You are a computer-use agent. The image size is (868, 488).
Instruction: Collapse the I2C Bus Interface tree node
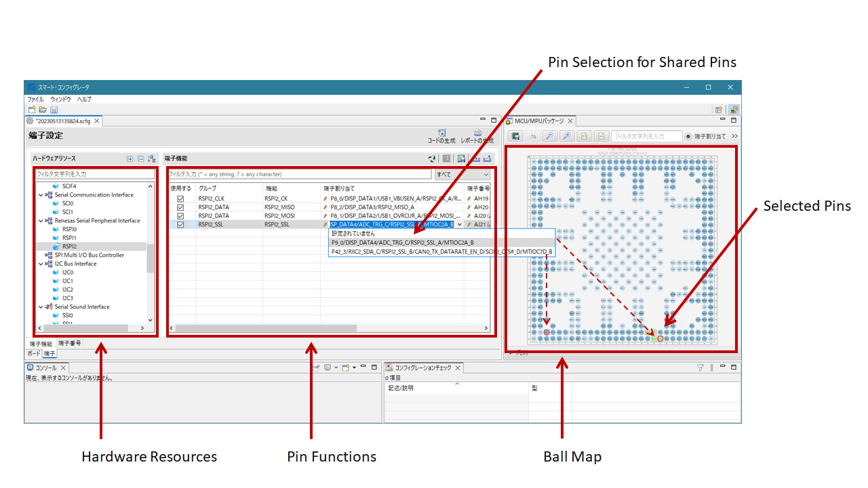41,264
